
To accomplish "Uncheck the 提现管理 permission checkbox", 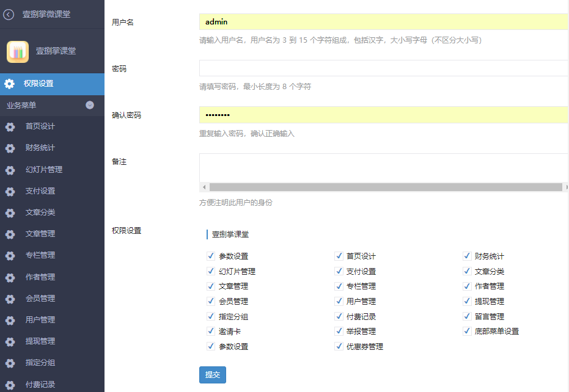I will (x=467, y=301).
